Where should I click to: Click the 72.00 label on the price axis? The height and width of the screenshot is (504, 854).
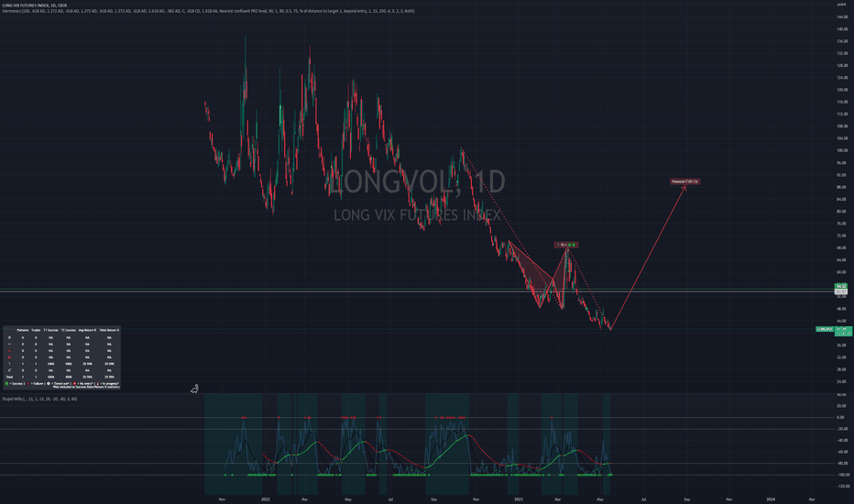click(x=842, y=236)
